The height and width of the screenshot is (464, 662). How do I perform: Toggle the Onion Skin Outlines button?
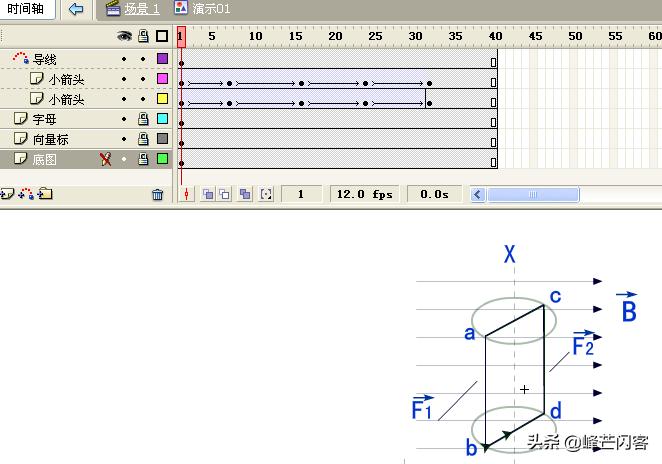coord(225,194)
